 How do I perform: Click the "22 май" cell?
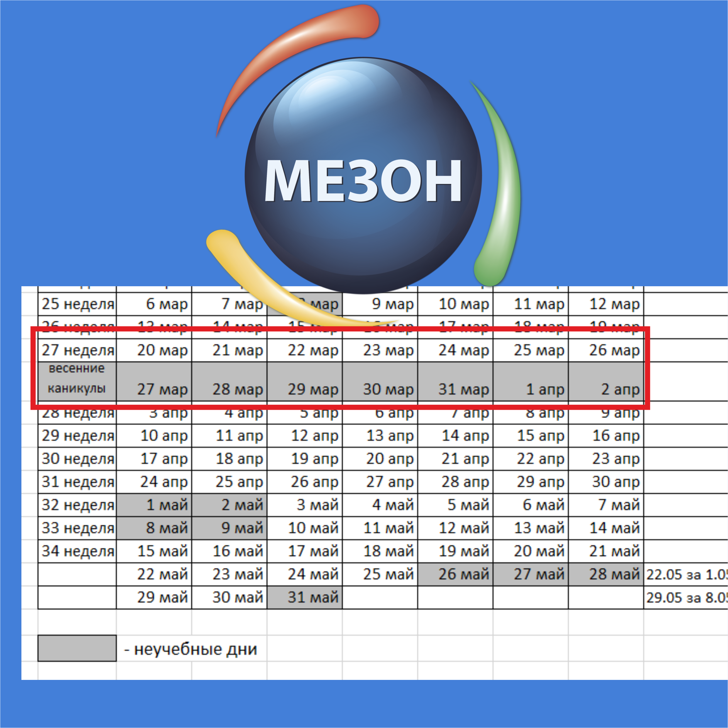tap(154, 575)
